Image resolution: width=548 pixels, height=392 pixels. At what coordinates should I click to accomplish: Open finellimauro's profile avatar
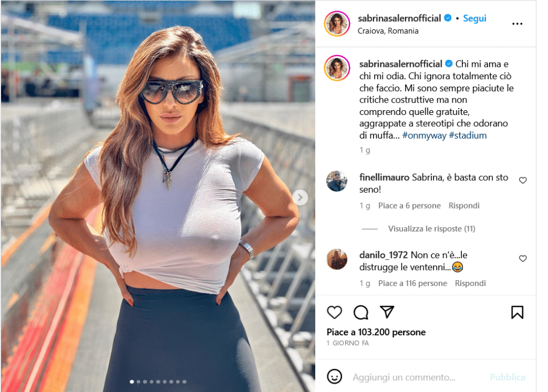pos(337,181)
